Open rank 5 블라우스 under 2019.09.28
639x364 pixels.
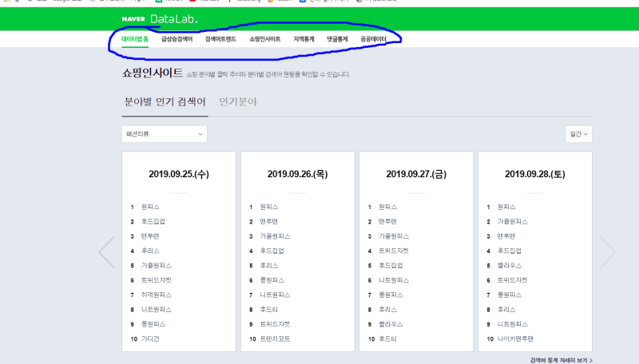tap(510, 266)
